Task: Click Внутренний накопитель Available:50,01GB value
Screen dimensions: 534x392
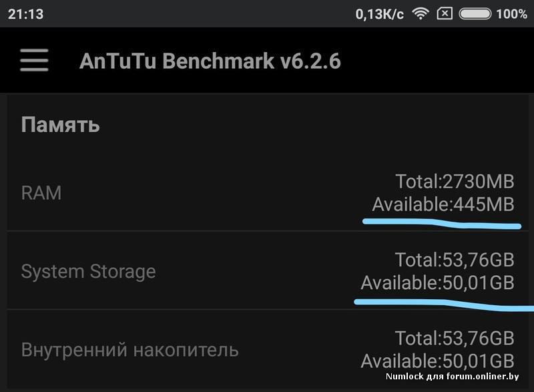Action: coord(438,361)
